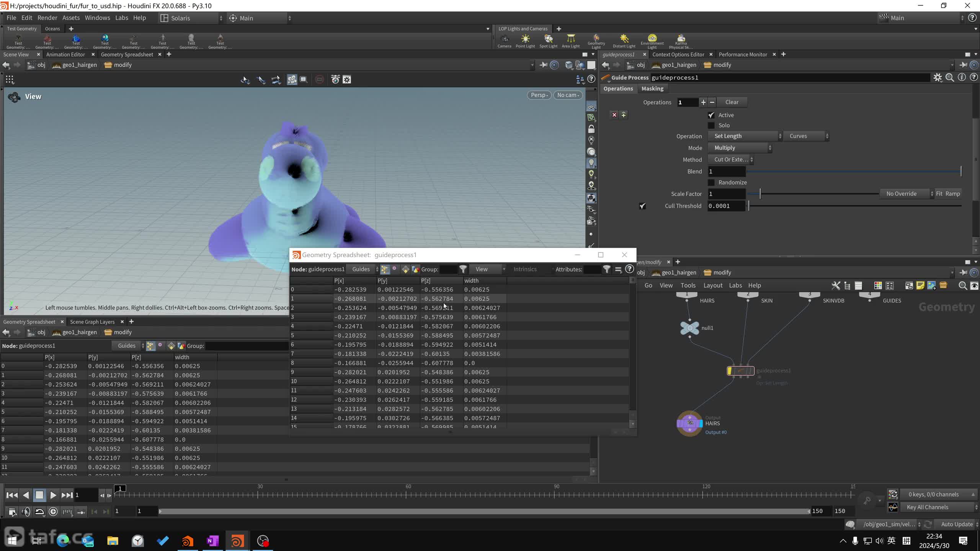Open the Method Cut Or Extend dropdown
Screen dimensions: 980x551
click(731, 160)
